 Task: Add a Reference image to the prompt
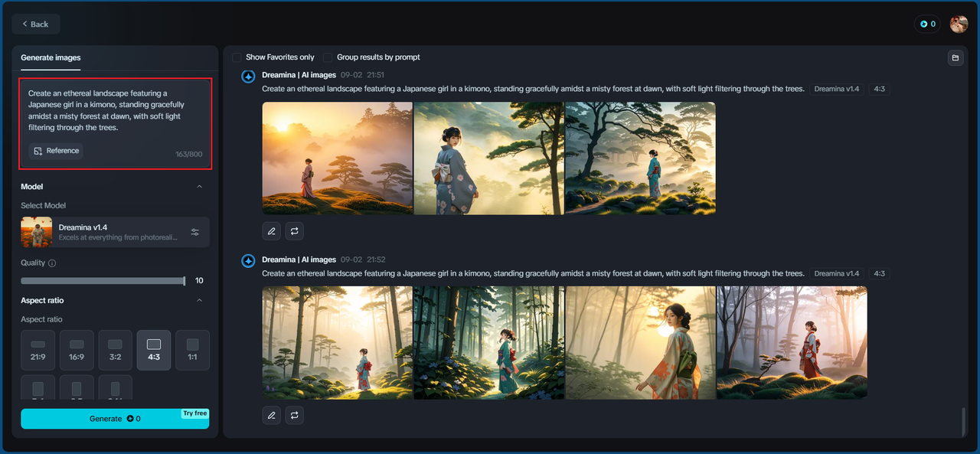[56, 151]
